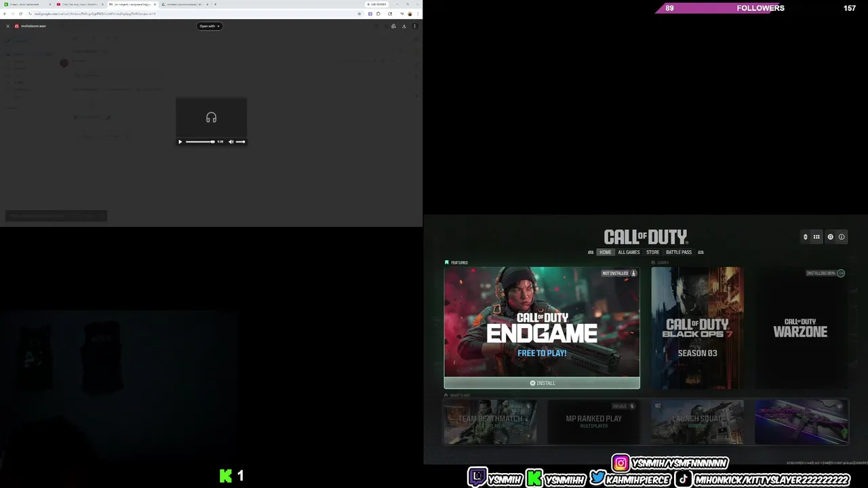This screenshot has height=488, width=868.
Task: Open the BATTLE PASS tab
Action: [x=679, y=252]
